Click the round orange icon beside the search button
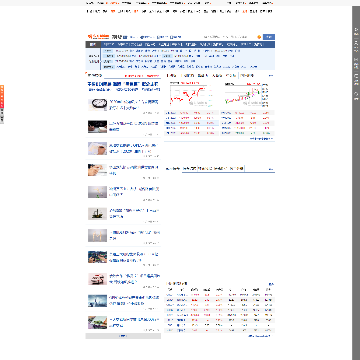This screenshot has height=360, width=360. 259,37
